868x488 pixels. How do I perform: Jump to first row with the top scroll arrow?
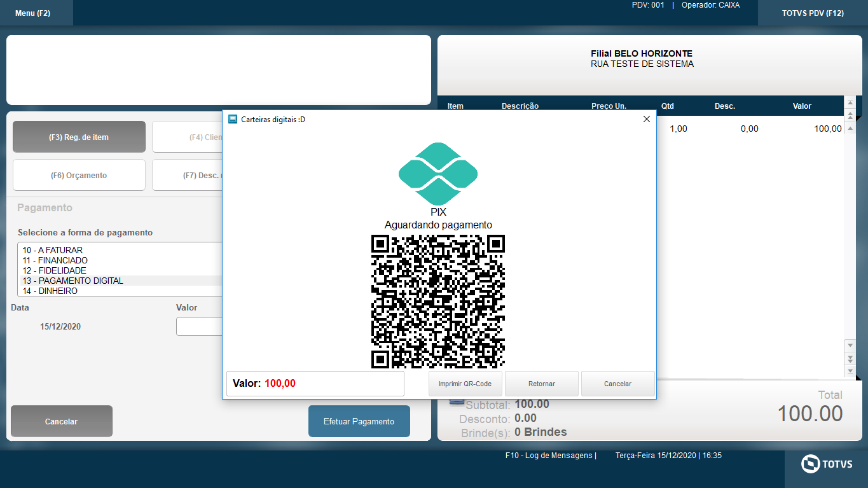point(850,102)
